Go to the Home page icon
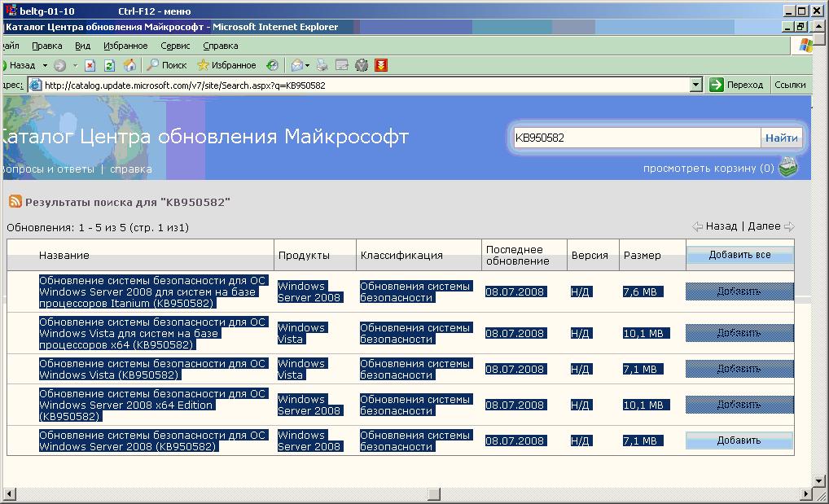829x504 pixels. click(x=129, y=65)
